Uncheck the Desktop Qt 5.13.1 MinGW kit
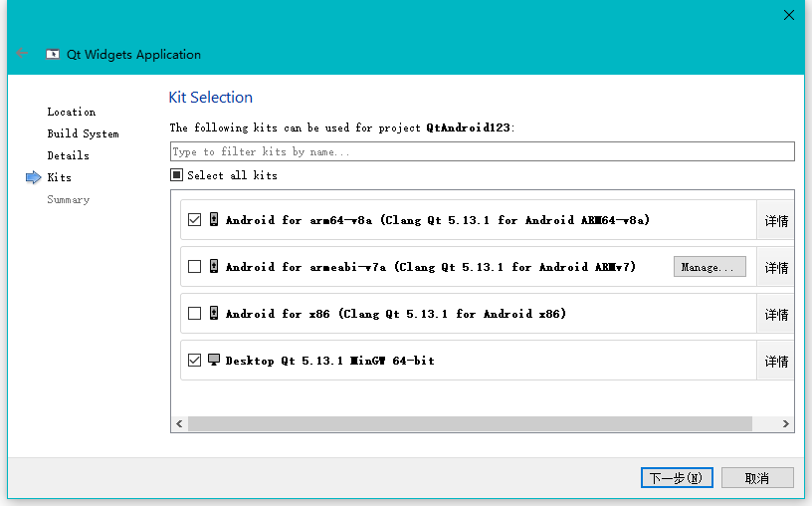812x506 pixels. click(194, 360)
